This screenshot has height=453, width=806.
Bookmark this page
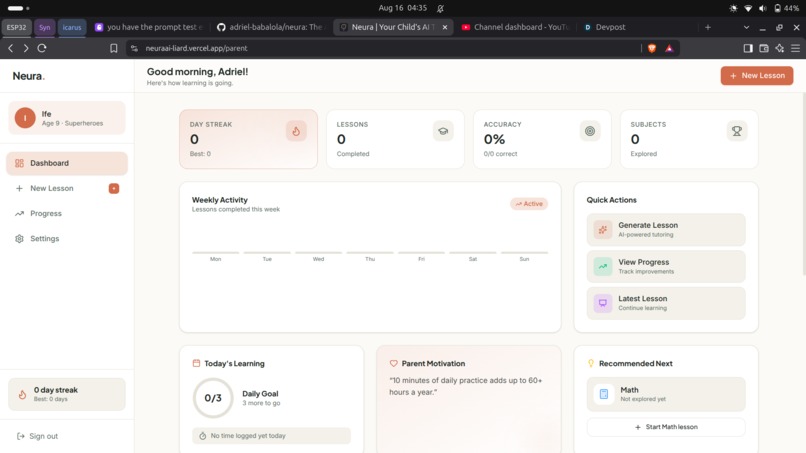coord(114,48)
